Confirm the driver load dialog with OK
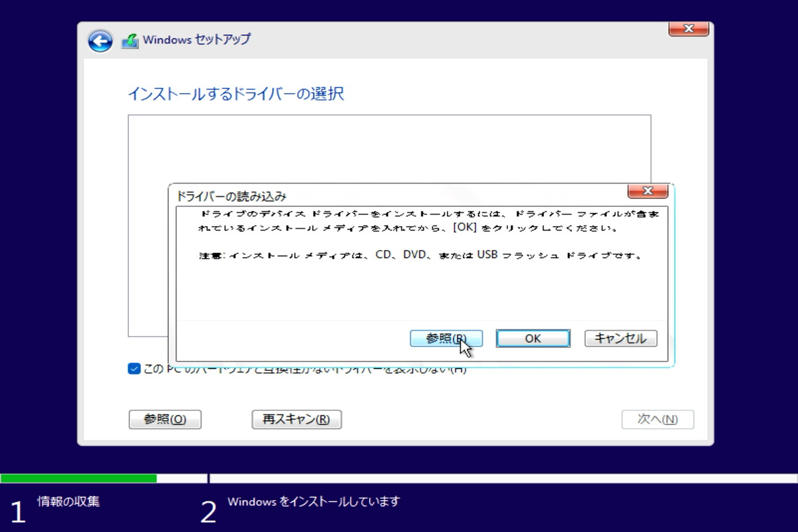 coord(533,338)
